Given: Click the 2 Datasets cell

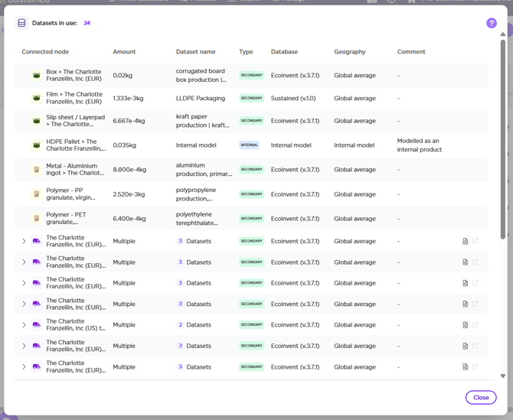Looking at the screenshot, I should [x=194, y=324].
